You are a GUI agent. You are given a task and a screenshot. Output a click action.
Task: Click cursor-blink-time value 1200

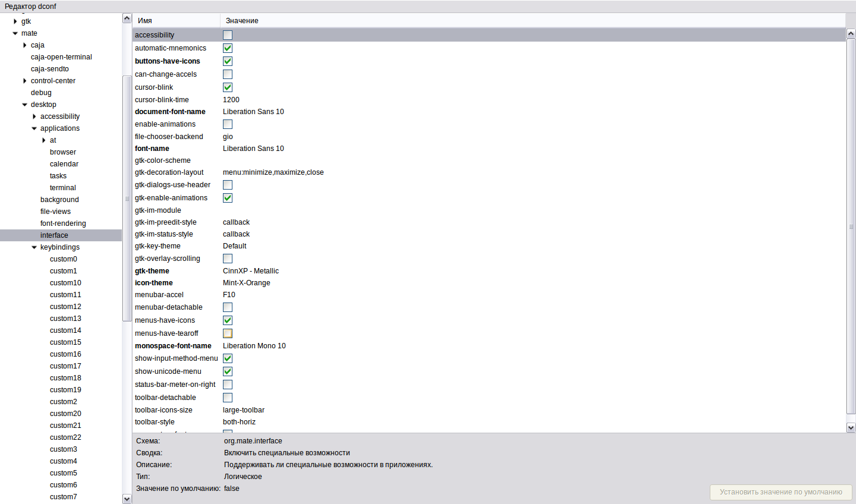[231, 100]
